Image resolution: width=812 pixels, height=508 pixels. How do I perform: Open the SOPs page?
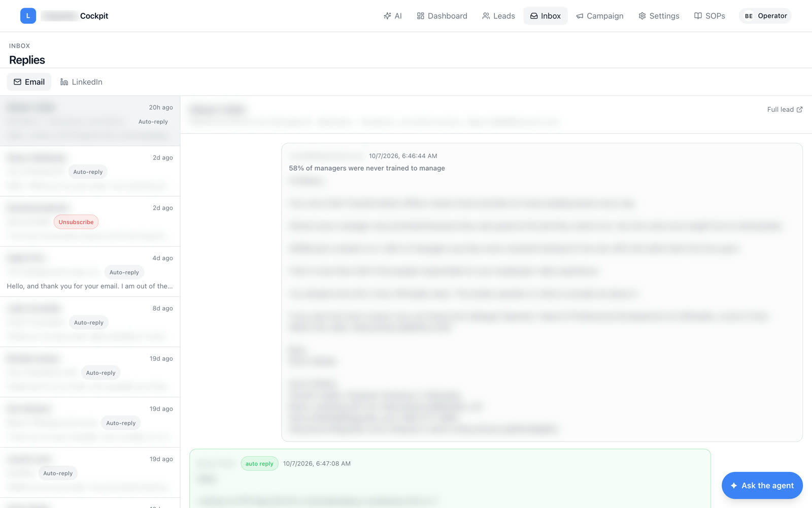[709, 16]
